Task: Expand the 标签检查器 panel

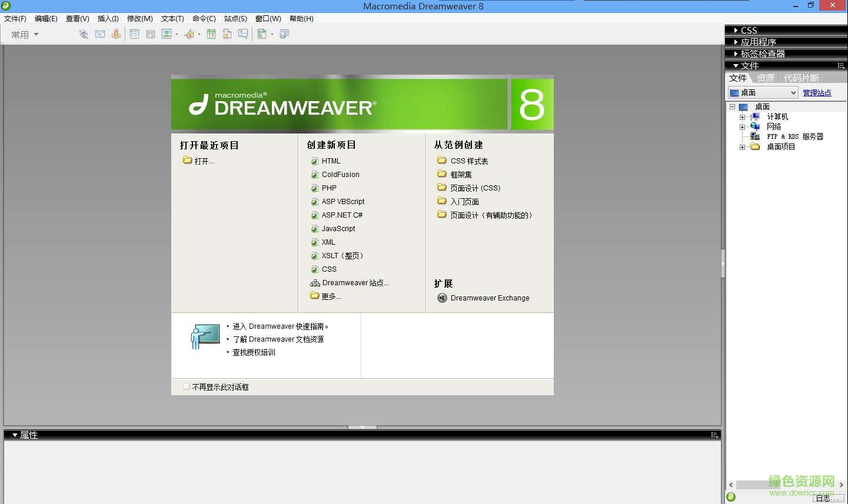Action: tap(759, 53)
